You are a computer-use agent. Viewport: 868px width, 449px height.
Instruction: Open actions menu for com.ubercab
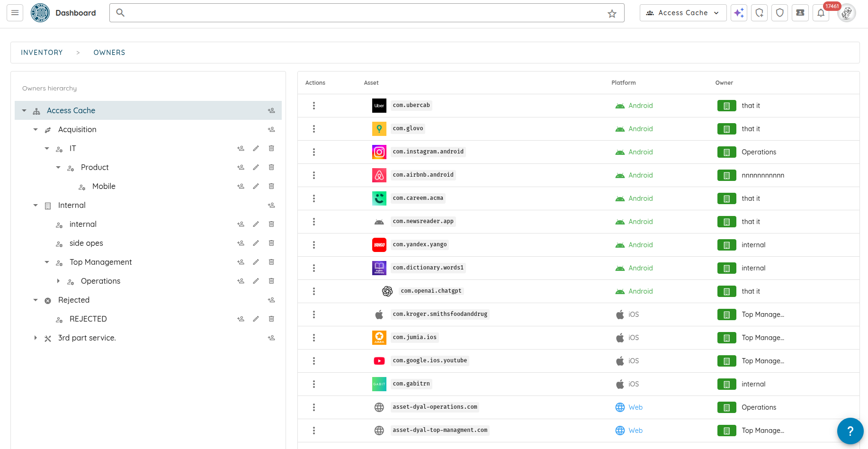click(x=313, y=106)
